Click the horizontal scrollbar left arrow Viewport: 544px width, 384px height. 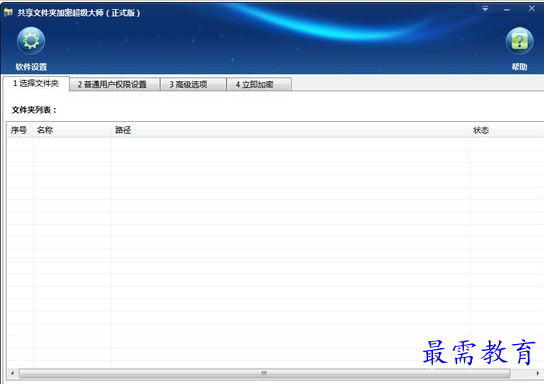(x=12, y=374)
